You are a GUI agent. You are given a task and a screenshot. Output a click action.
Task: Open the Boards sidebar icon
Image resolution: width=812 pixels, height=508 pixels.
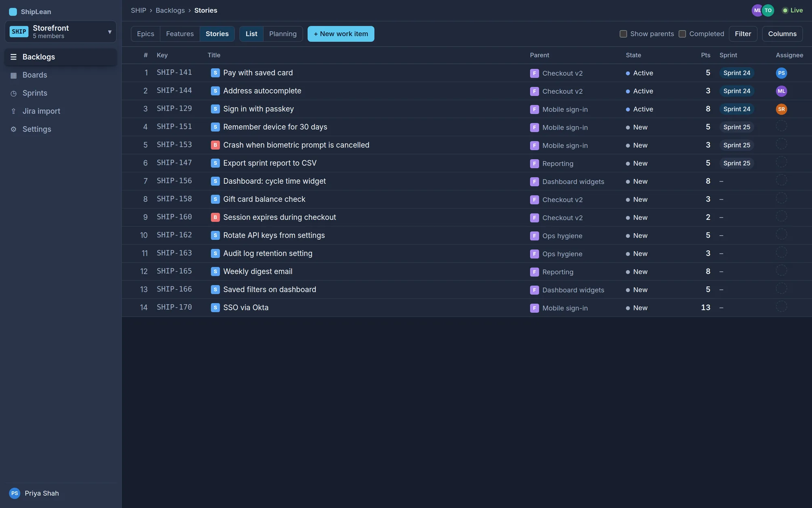point(13,75)
